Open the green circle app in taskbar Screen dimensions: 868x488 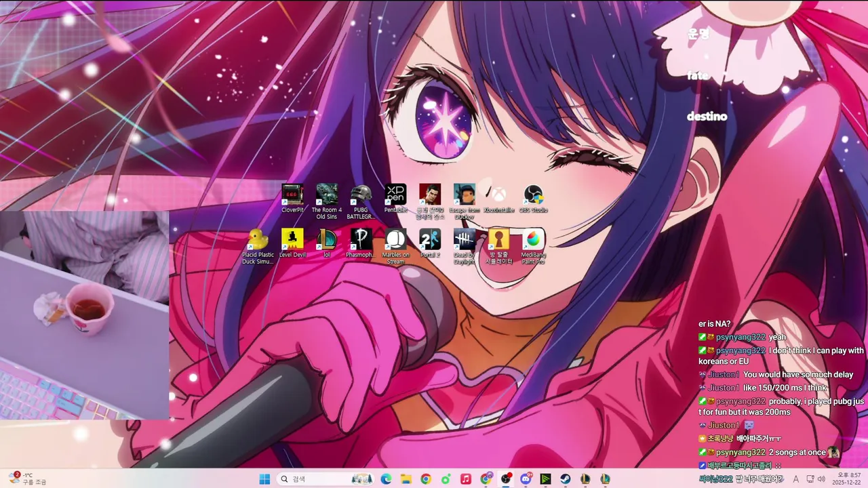click(x=446, y=479)
